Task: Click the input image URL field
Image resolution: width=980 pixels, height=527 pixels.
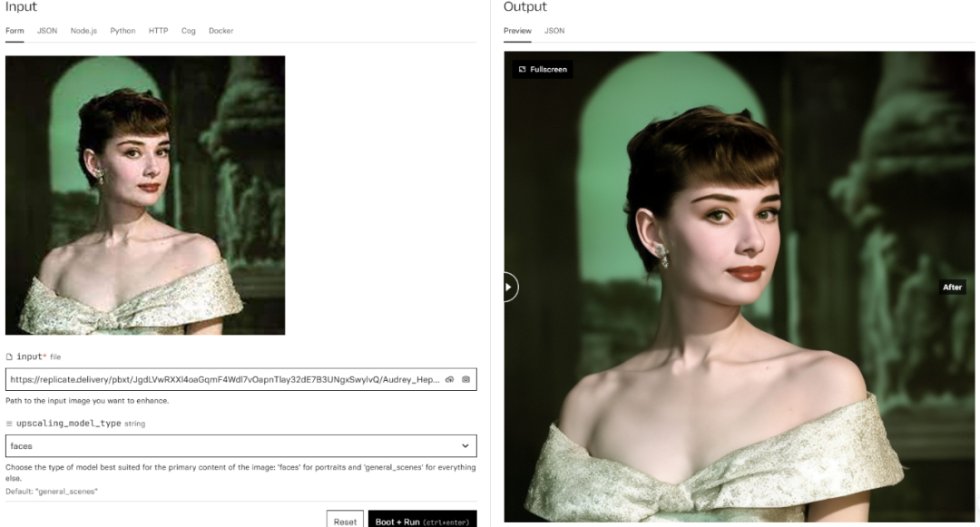Action: [x=218, y=380]
